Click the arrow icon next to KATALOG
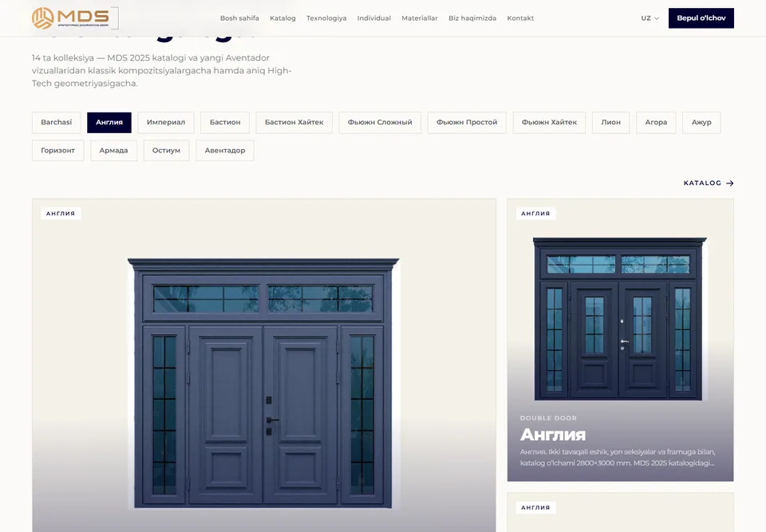 click(x=730, y=183)
